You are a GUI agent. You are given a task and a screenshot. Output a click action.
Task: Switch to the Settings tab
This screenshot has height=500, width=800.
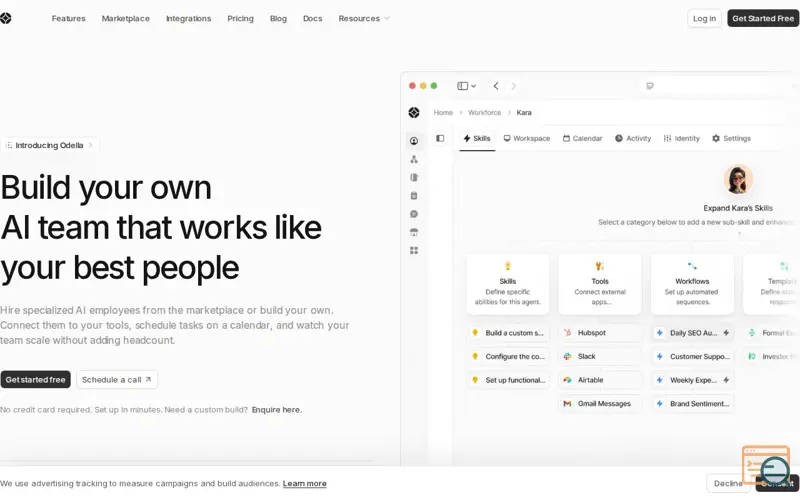point(731,138)
